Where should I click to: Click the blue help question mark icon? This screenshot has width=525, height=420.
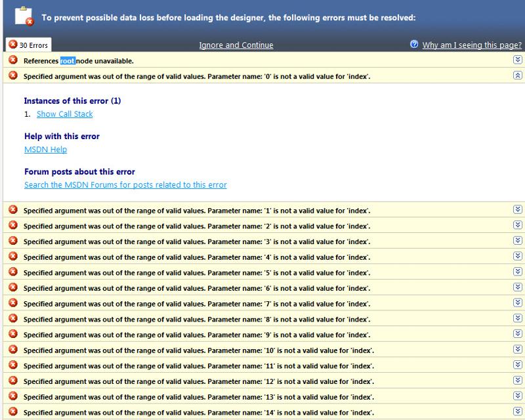pos(414,44)
